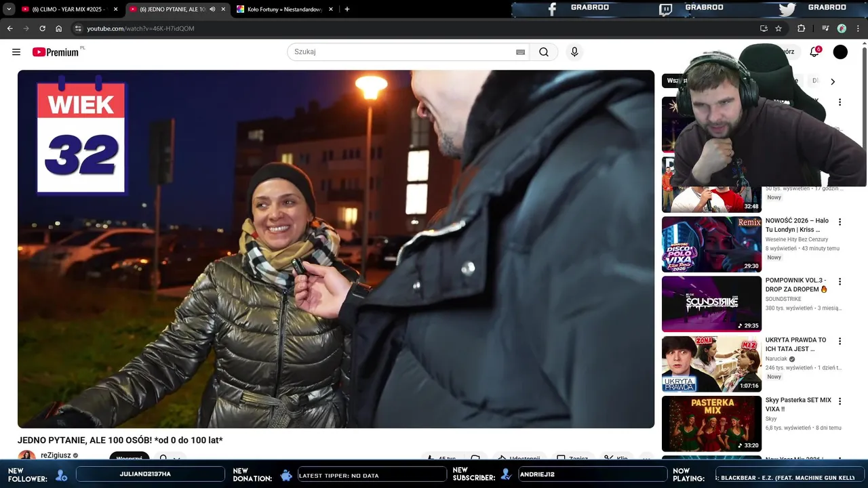Start voice search with the microphone
The width and height of the screenshot is (868, 488).
tap(574, 52)
